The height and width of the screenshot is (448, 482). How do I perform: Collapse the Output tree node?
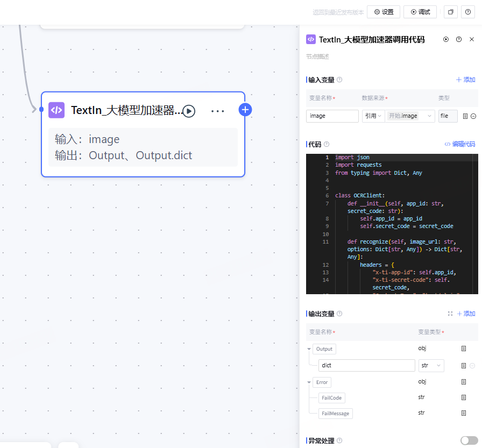(x=309, y=349)
